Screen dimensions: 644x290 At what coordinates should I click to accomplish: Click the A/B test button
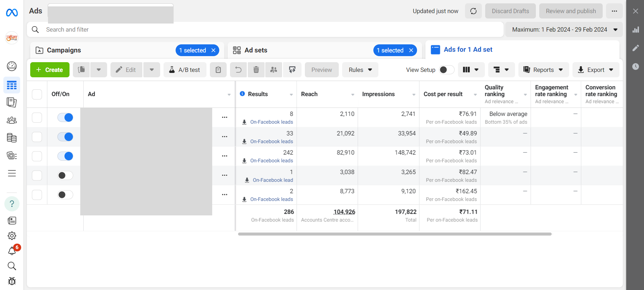(185, 70)
